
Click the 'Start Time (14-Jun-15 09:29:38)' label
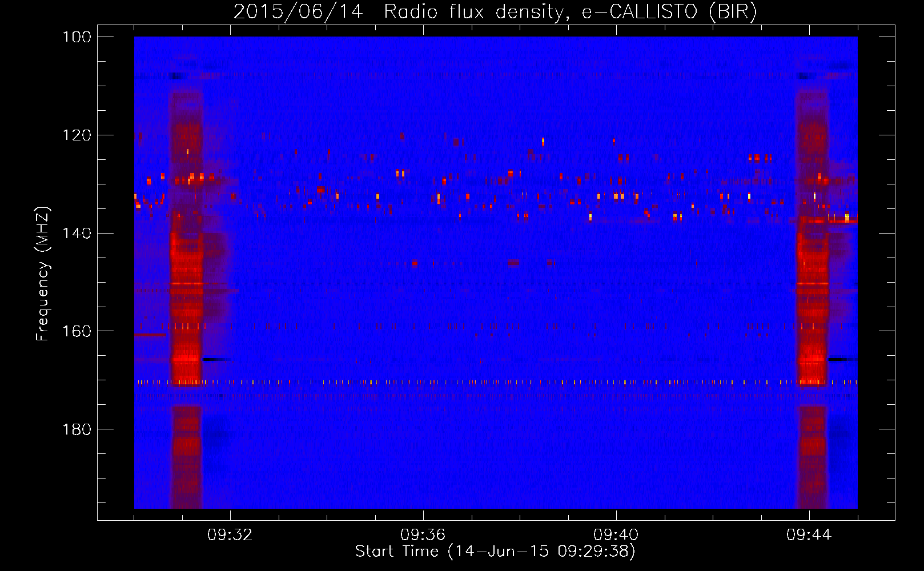[495, 552]
